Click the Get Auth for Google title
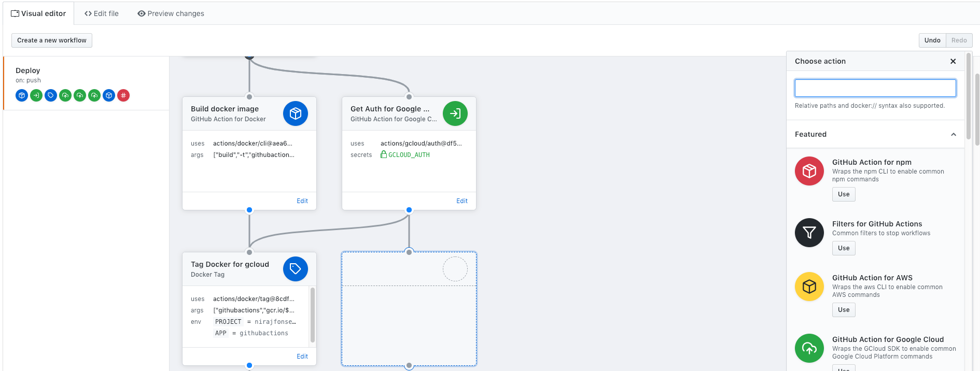980x371 pixels. pos(390,109)
